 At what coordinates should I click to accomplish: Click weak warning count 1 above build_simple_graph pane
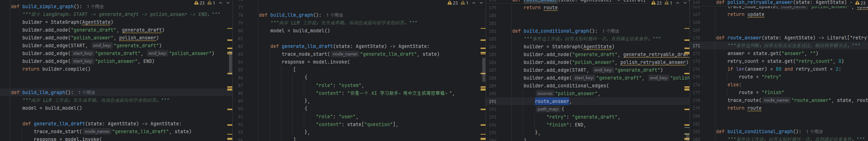coord(211,3)
